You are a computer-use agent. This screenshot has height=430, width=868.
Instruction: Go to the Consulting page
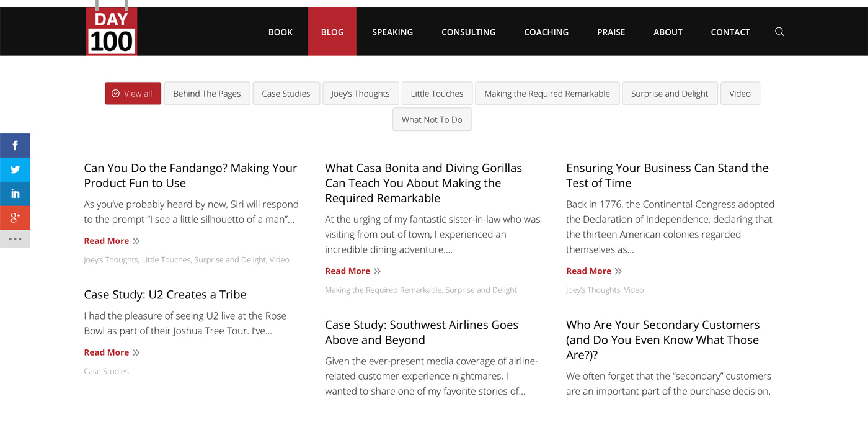[468, 32]
